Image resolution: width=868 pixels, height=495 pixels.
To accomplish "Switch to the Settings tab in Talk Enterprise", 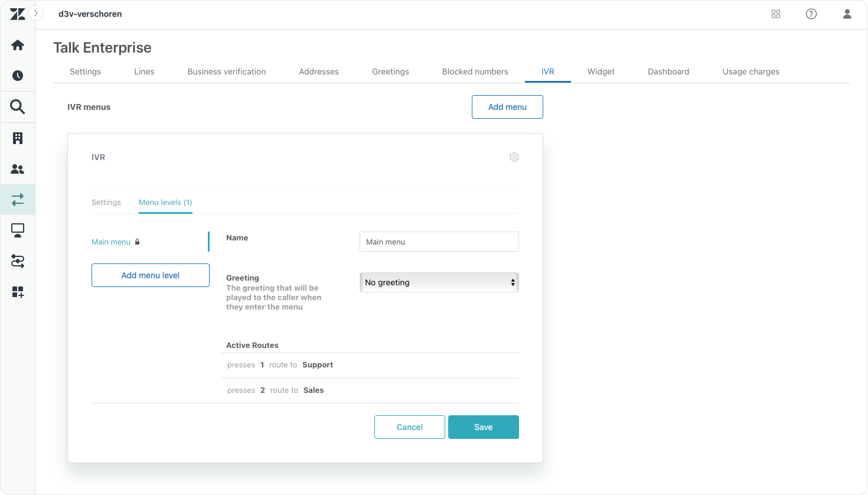I will 85,71.
